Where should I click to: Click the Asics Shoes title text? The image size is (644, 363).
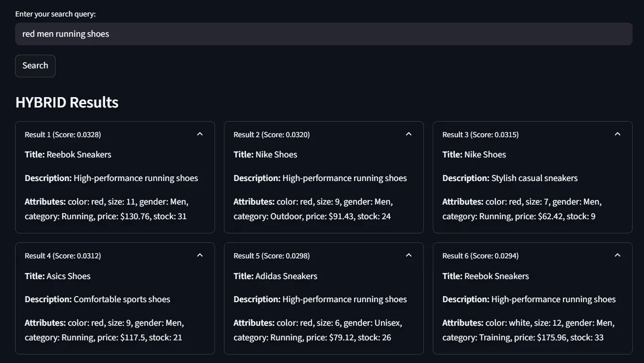pos(68,276)
